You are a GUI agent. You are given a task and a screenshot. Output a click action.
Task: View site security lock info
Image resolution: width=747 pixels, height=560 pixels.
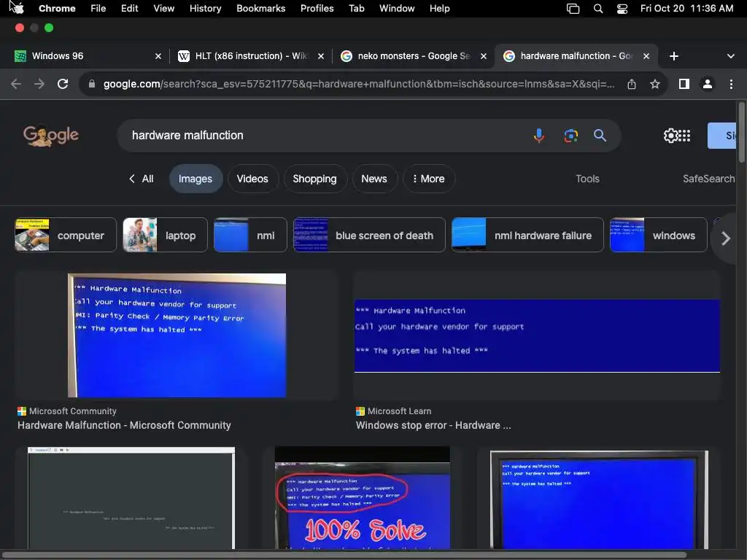[x=92, y=85]
